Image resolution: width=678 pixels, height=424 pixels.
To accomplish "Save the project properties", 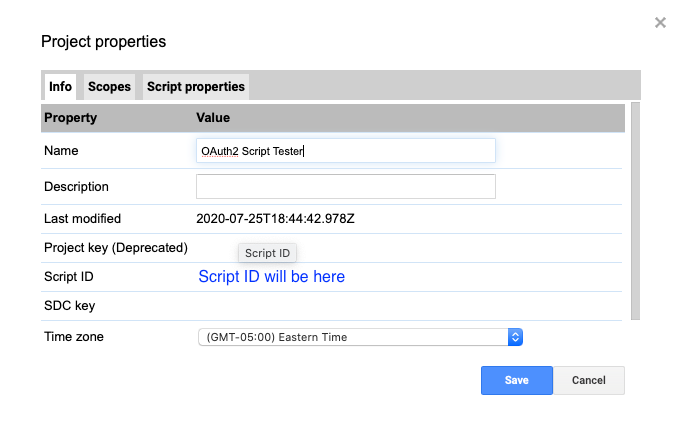I will click(x=517, y=380).
